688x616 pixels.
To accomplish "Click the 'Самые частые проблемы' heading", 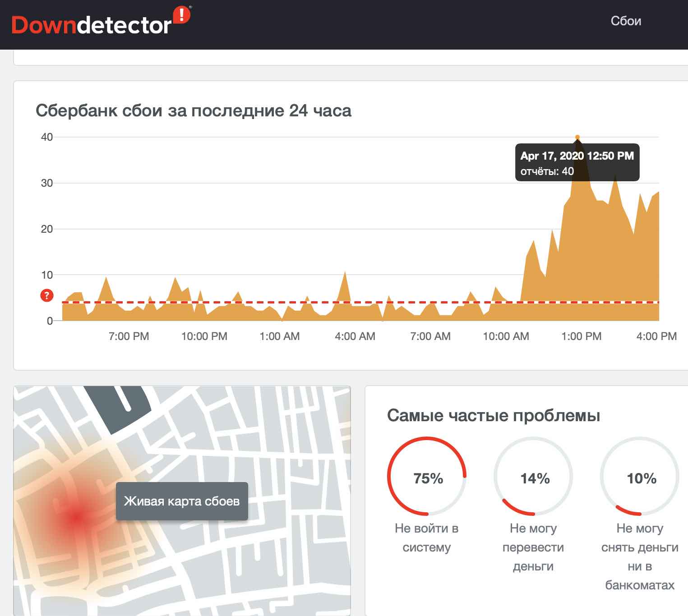I will [494, 415].
